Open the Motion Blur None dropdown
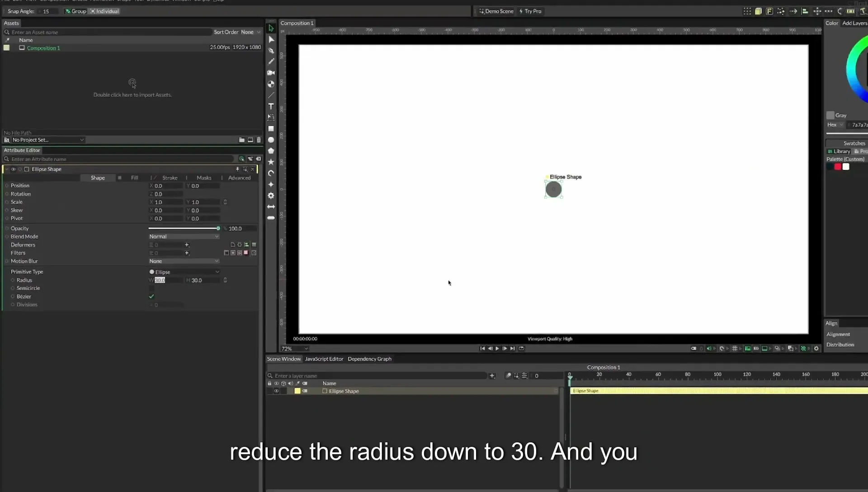 tap(184, 261)
